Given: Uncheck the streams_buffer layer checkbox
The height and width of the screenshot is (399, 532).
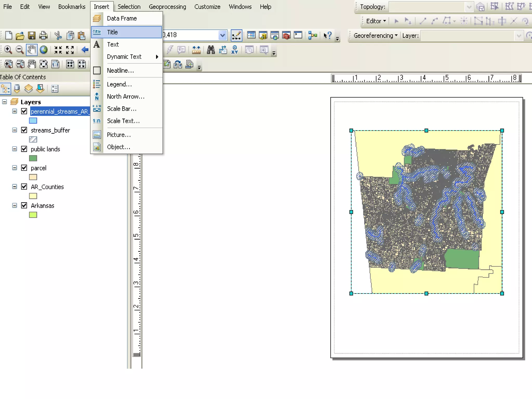Looking at the screenshot, I should [x=24, y=130].
